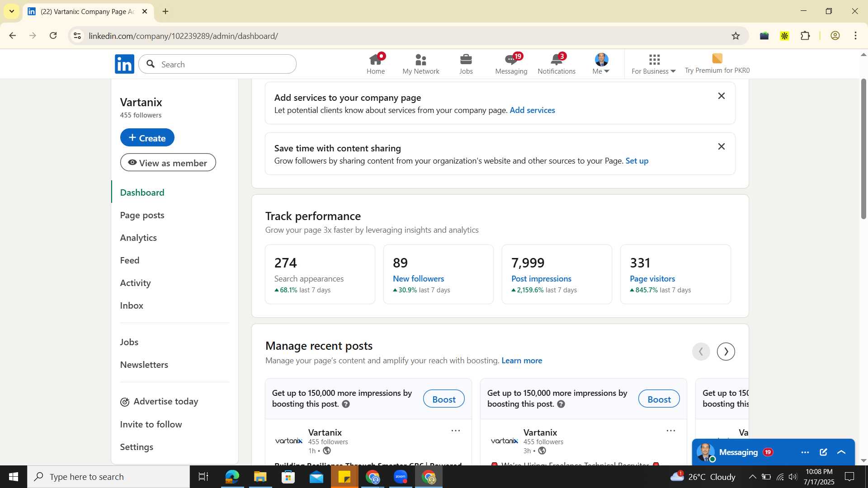Open Messaging overlay options menu

coord(805,452)
